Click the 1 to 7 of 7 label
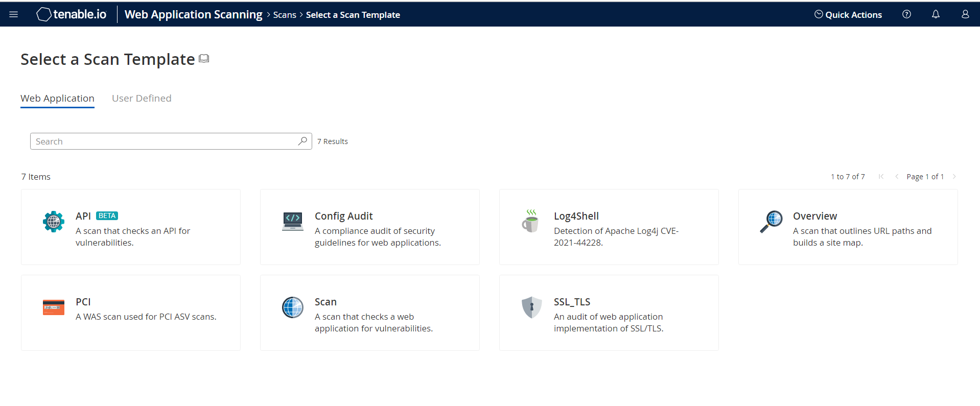The image size is (980, 406). pos(848,177)
